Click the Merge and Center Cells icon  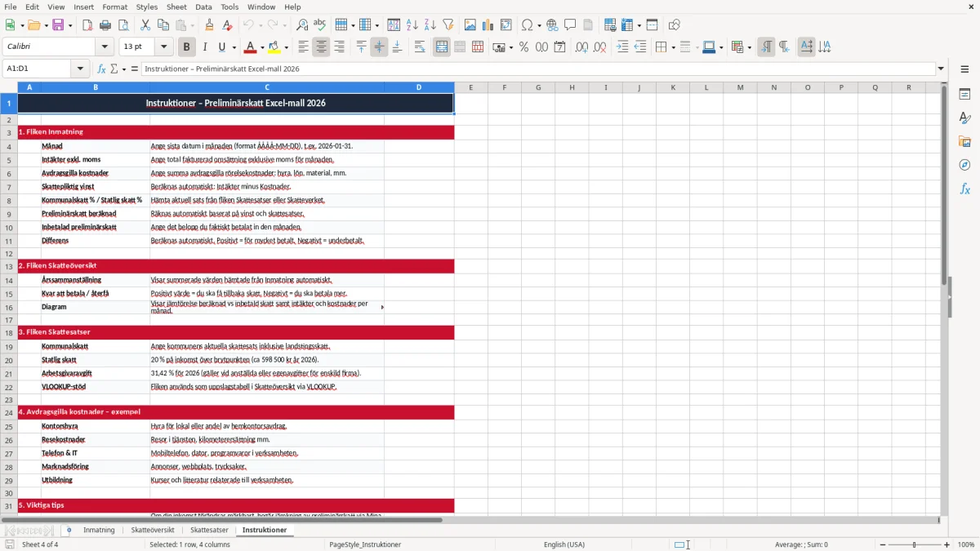tap(442, 47)
